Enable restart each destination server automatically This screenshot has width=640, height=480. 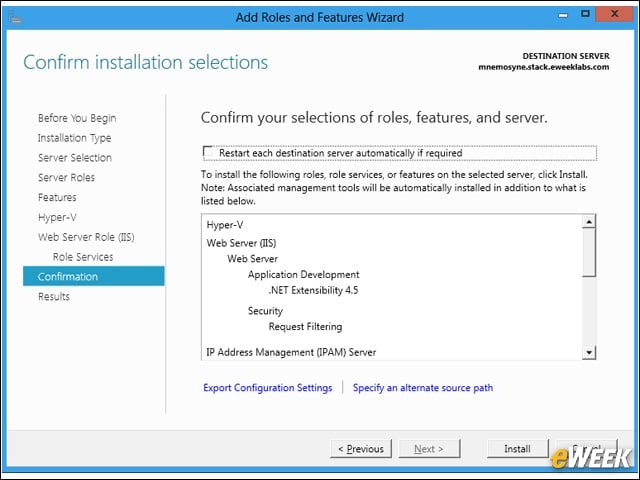[208, 152]
